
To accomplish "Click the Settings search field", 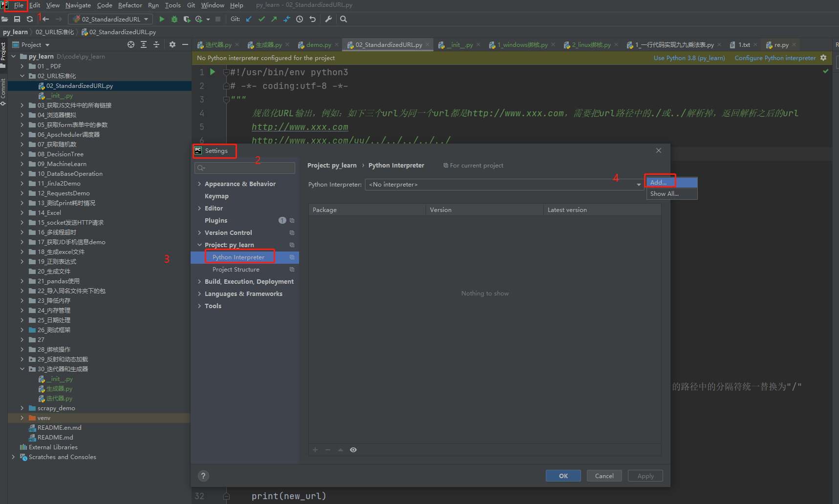I will pyautogui.click(x=245, y=168).
